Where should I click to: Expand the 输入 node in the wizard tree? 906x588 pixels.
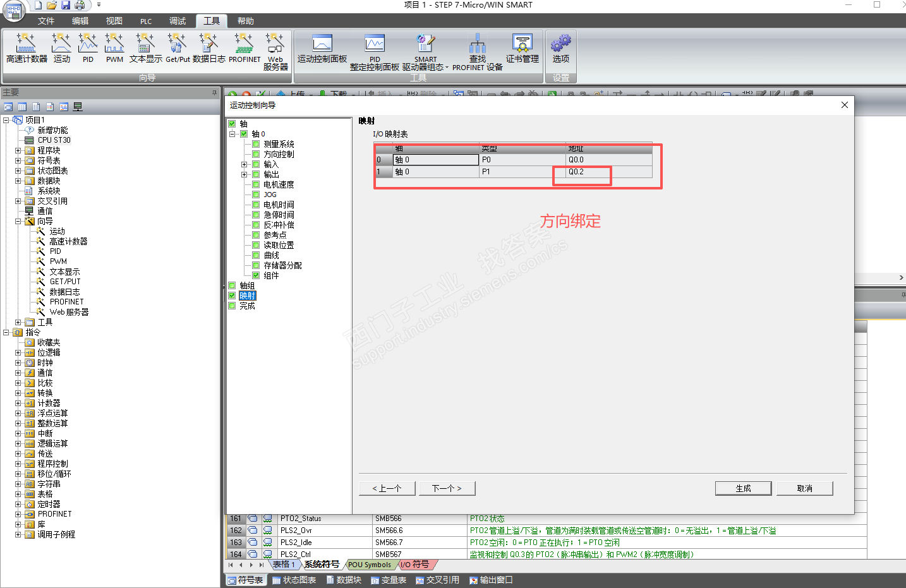(244, 164)
